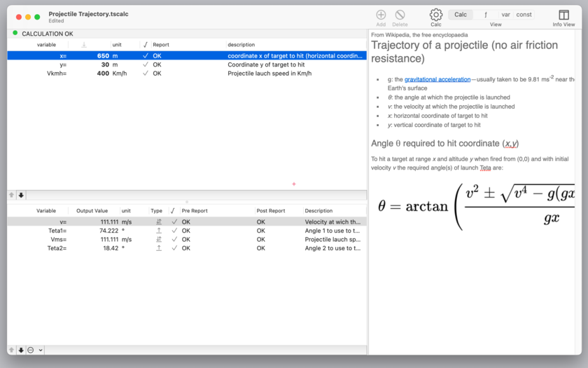588x368 pixels.
Task: Click the type icon in the Vms row
Action: 159,239
